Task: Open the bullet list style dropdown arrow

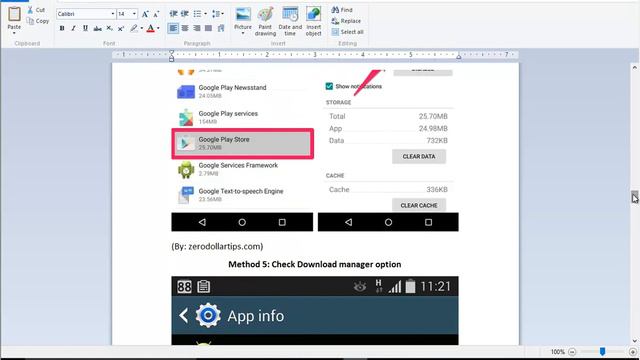Action: (205, 14)
